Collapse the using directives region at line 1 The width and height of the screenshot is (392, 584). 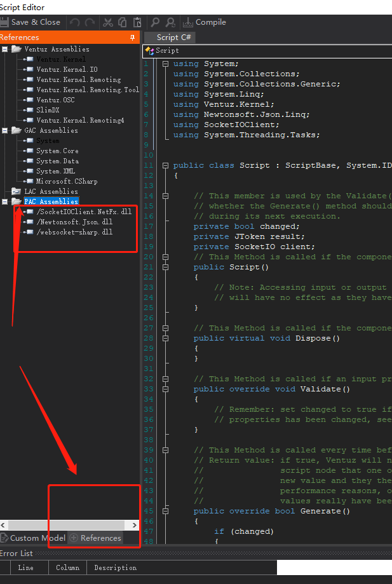(165, 64)
